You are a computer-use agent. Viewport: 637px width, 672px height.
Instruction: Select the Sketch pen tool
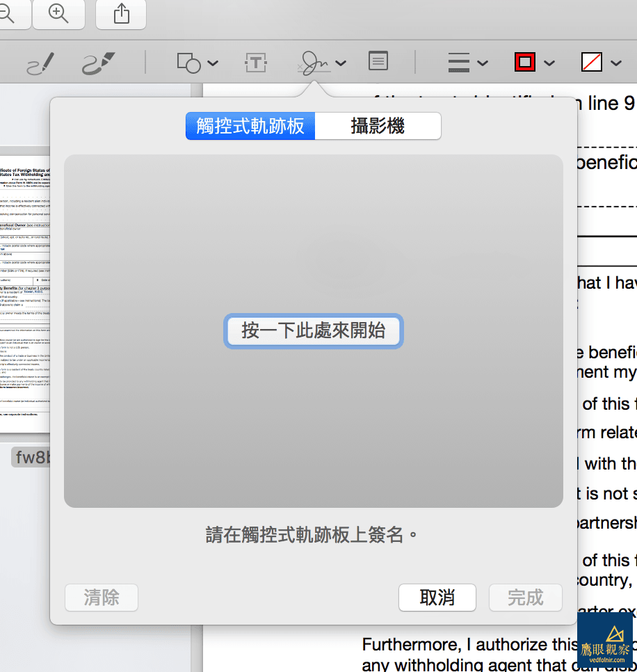tap(40, 63)
